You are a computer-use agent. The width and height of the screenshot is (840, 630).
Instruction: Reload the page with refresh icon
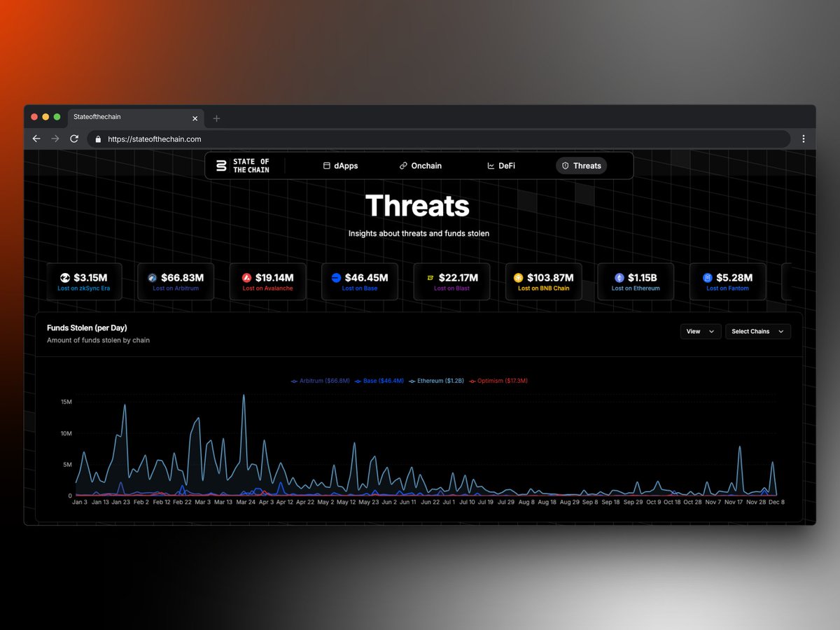[74, 139]
